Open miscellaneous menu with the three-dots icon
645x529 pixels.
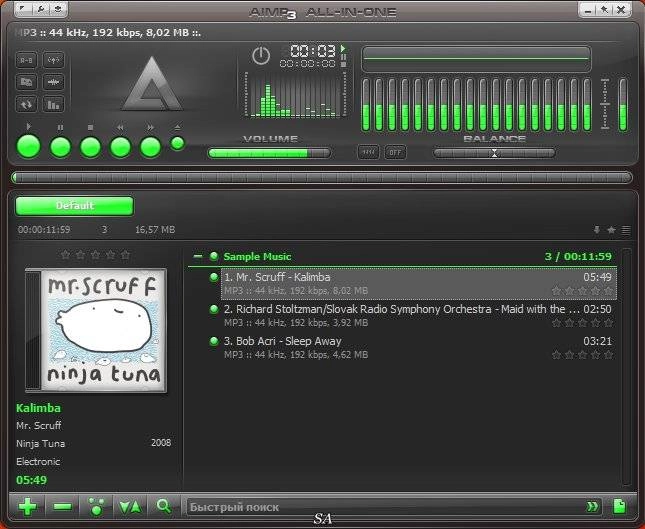(x=96, y=506)
